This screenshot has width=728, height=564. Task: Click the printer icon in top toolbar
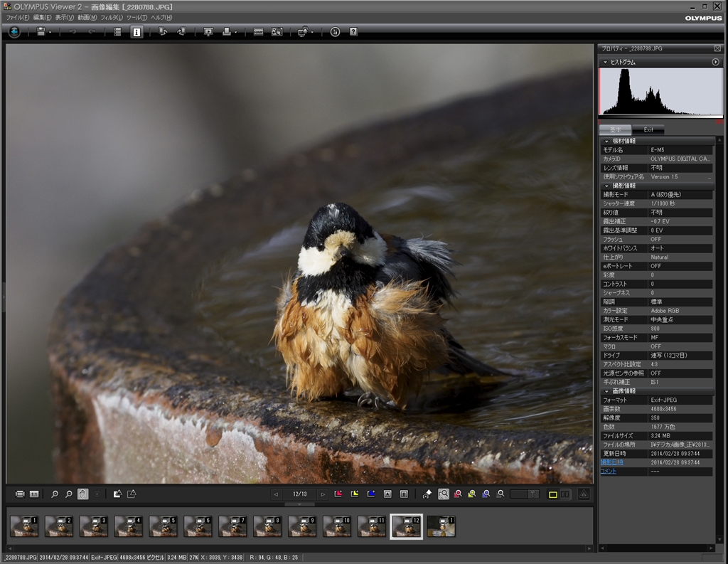(x=227, y=32)
